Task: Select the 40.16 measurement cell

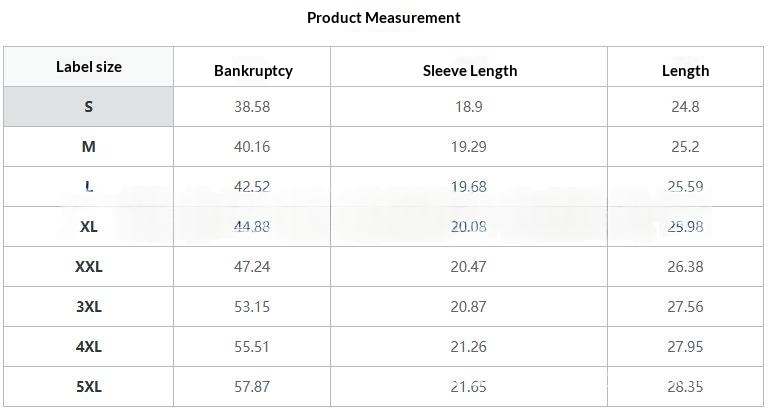Action: pos(252,147)
